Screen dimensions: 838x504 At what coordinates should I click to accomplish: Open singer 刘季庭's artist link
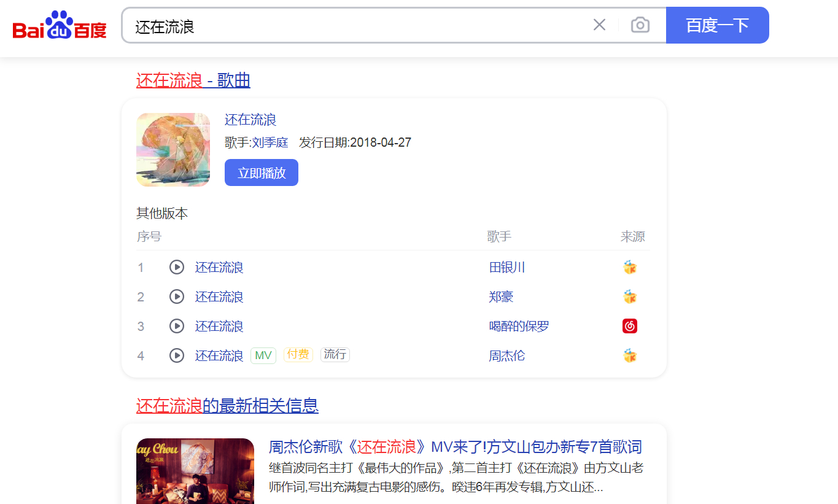click(x=270, y=142)
